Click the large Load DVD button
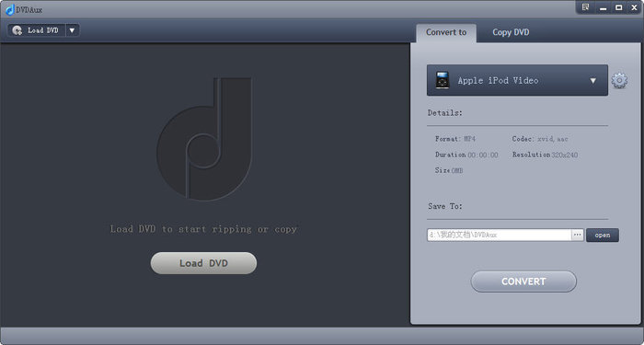 [203, 263]
